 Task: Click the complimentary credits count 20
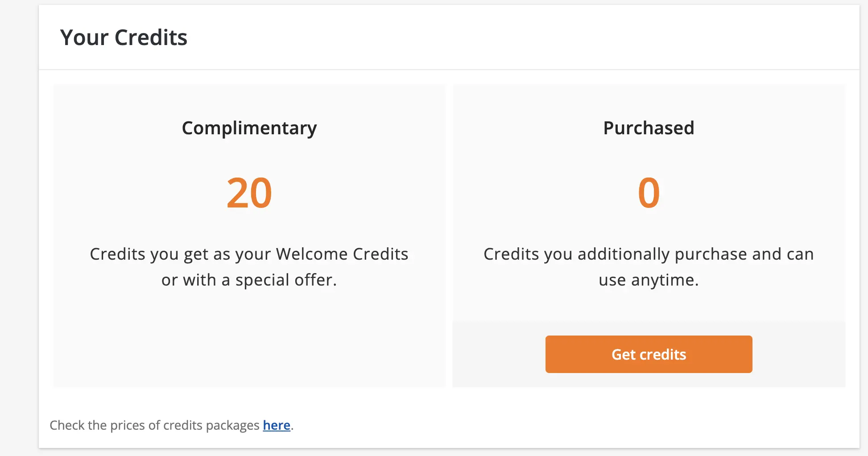[x=249, y=193]
